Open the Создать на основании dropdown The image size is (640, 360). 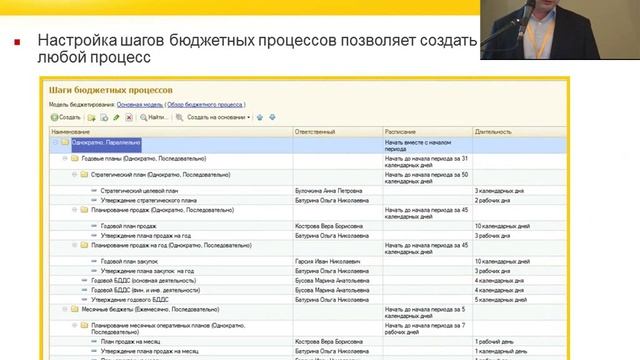(x=218, y=118)
